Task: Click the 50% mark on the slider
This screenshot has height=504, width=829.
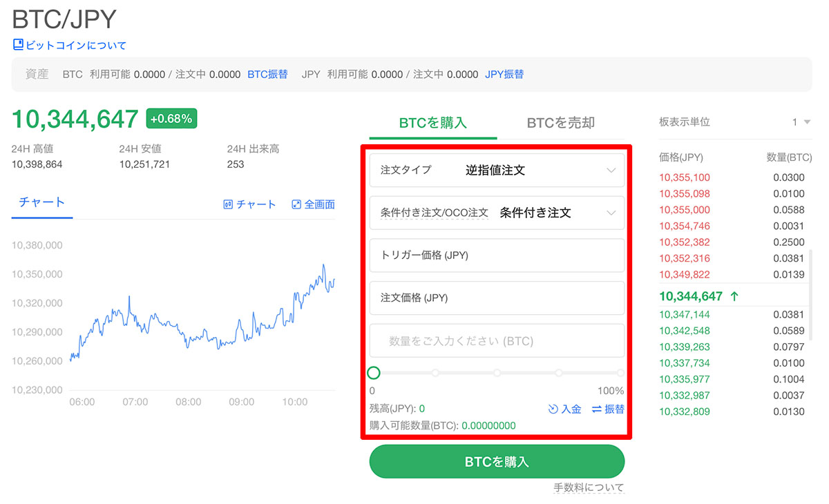Action: point(497,373)
